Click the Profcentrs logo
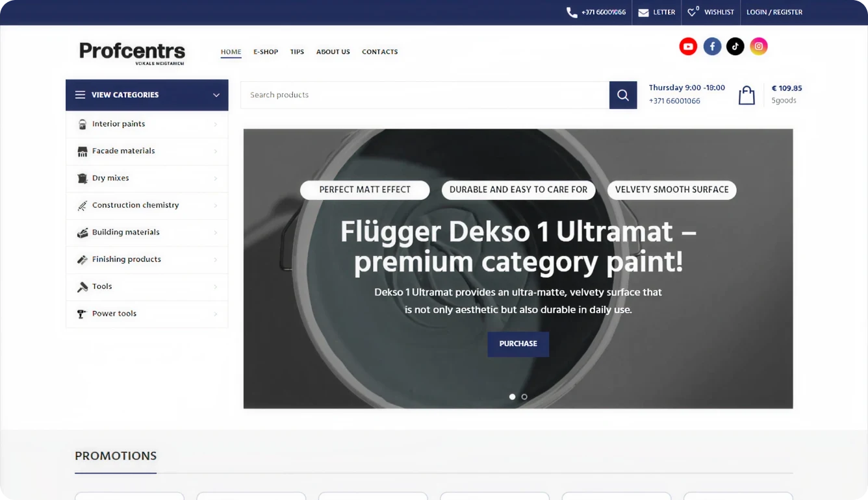This screenshot has width=868, height=500. click(133, 53)
